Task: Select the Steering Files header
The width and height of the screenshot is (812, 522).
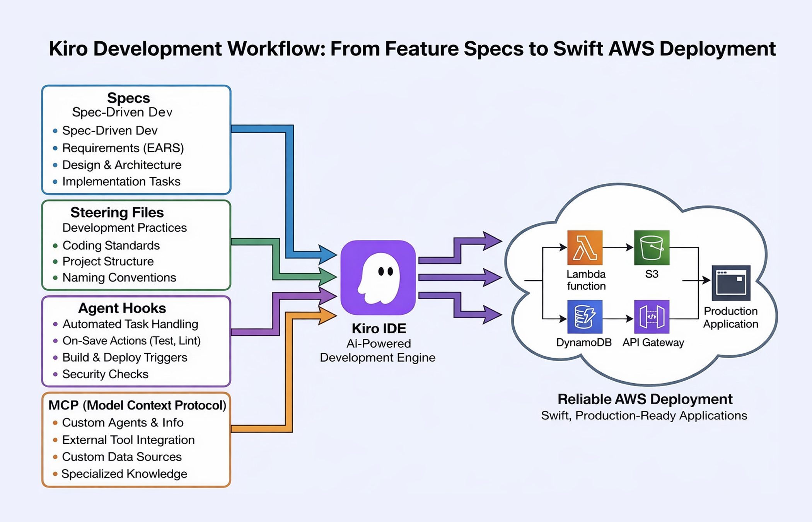Action: 117,212
